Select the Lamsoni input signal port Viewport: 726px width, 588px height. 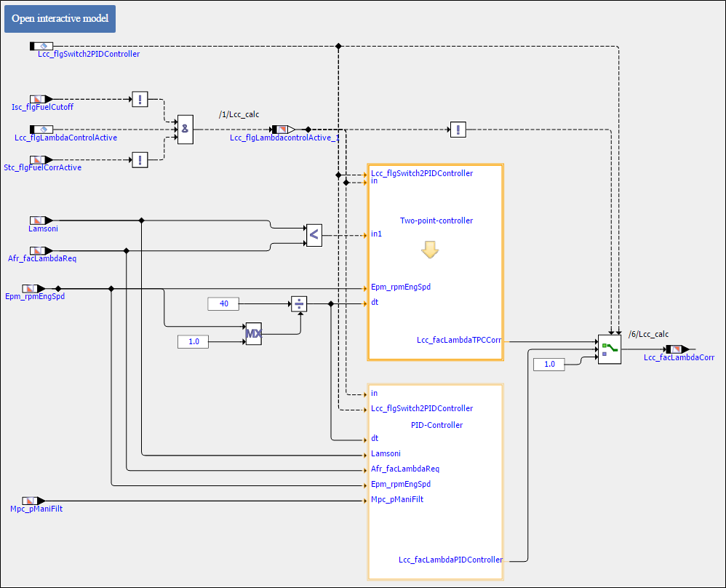tap(38, 220)
